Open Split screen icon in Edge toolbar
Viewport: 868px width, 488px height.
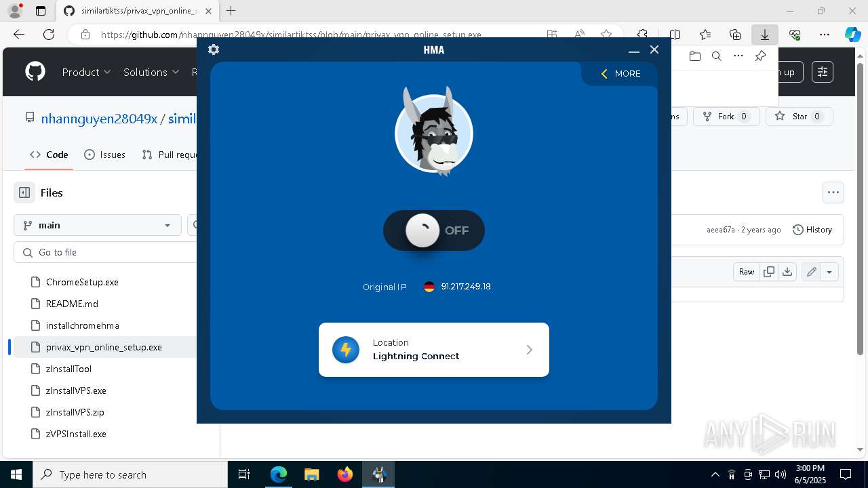coord(675,35)
